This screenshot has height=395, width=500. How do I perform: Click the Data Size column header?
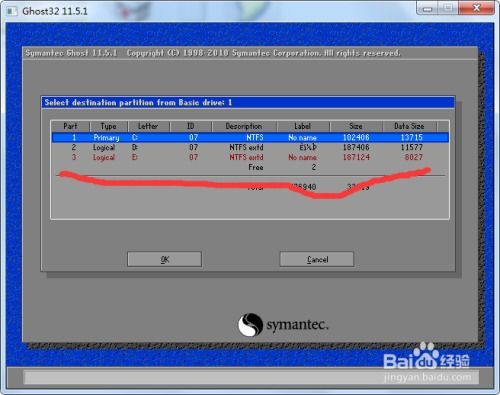(x=409, y=126)
